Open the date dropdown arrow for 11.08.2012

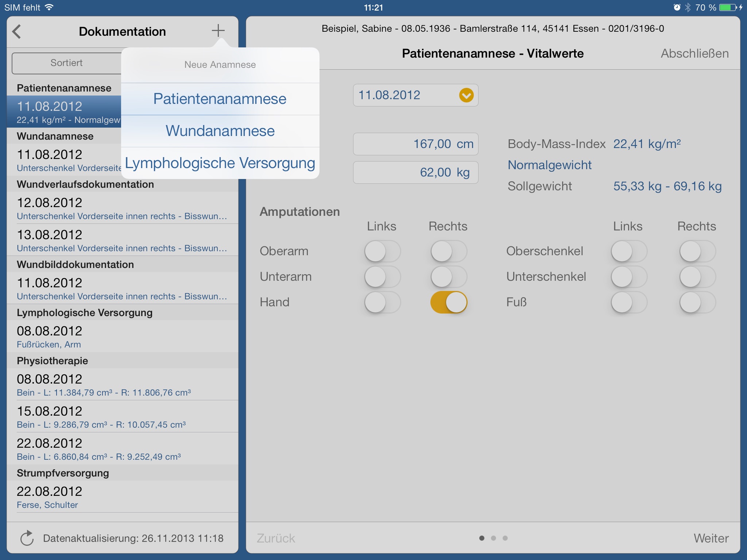466,96
